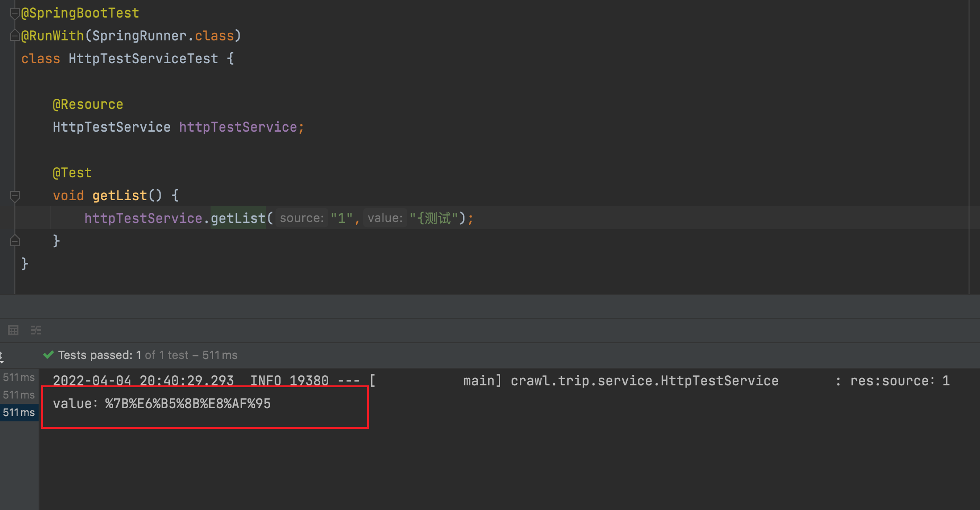Click INFO 19380 in the log line
Viewport: 980px width, 510px height.
coord(289,381)
